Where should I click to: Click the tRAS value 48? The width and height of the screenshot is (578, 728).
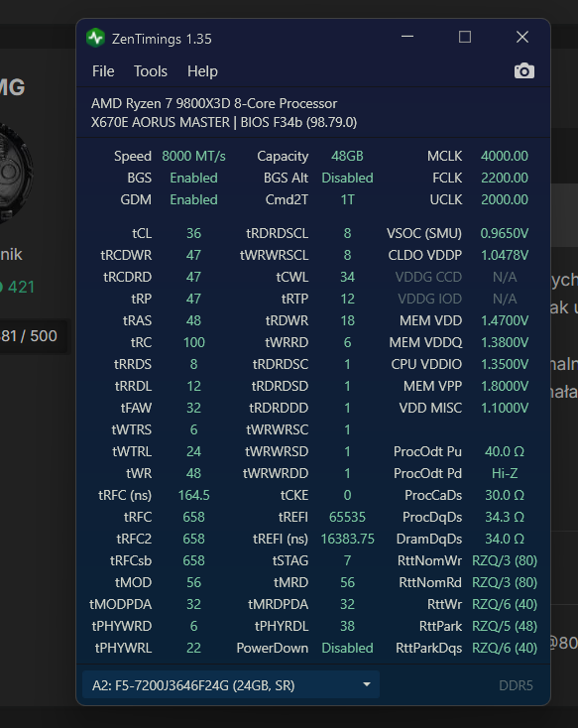193,320
